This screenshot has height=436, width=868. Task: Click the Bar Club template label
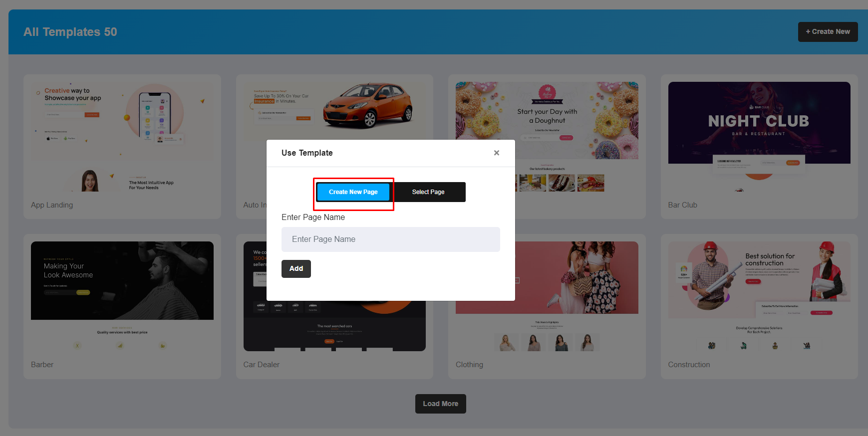(x=682, y=205)
